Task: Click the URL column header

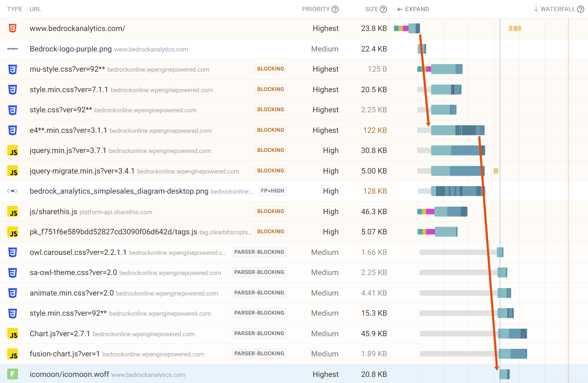Action: (x=35, y=9)
